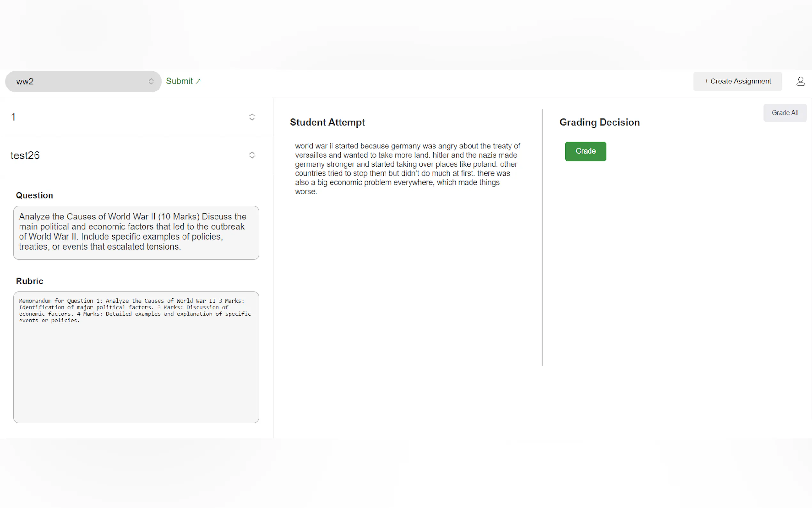
Task: Click the Grade All button
Action: click(x=785, y=113)
